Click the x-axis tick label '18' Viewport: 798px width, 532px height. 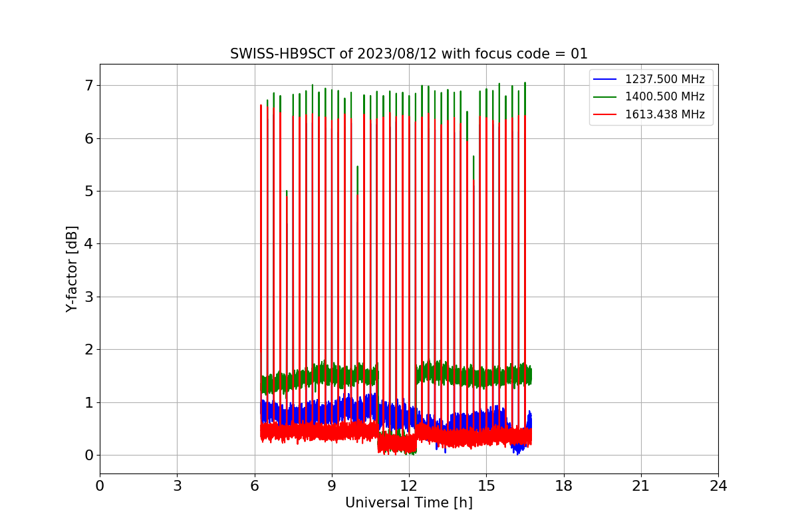(563, 486)
